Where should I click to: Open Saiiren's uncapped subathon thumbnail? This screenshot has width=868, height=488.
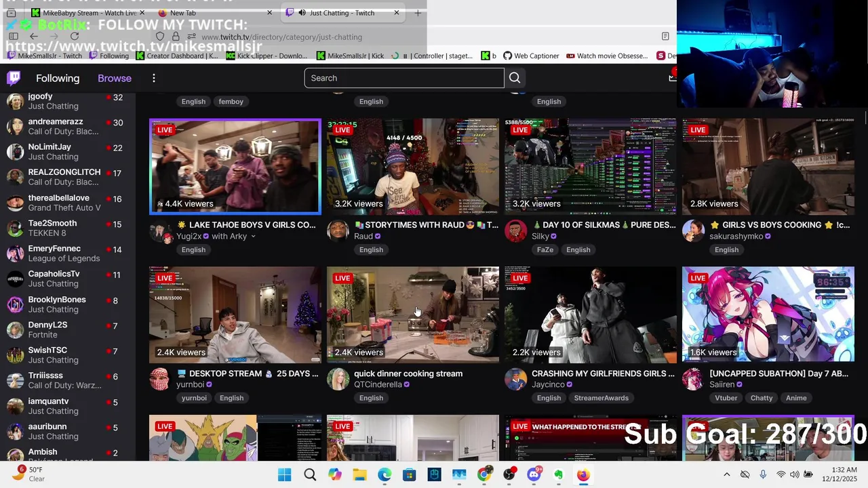768,314
